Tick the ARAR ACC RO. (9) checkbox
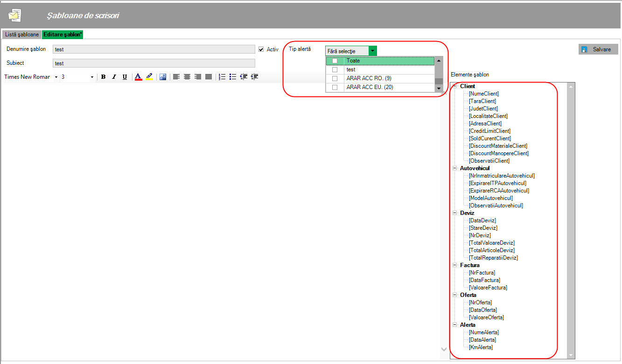The height and width of the screenshot is (364, 622). point(335,78)
